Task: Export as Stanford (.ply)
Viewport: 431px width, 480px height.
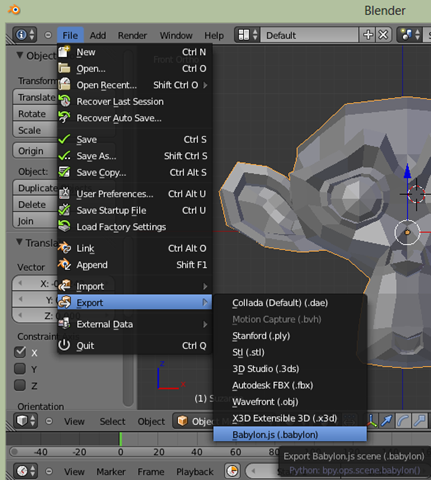Action: [290, 336]
